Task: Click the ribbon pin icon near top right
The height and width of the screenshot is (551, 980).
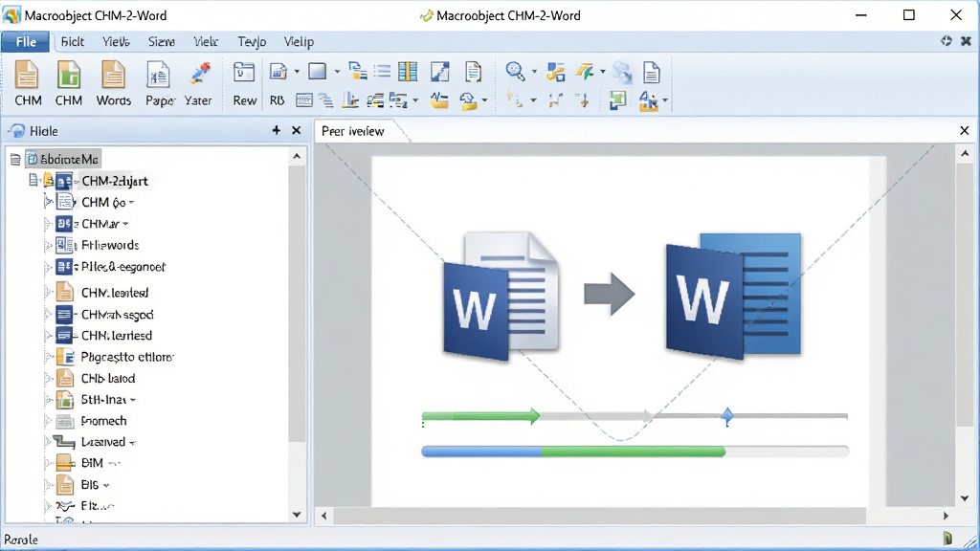Action: pyautogui.click(x=947, y=41)
